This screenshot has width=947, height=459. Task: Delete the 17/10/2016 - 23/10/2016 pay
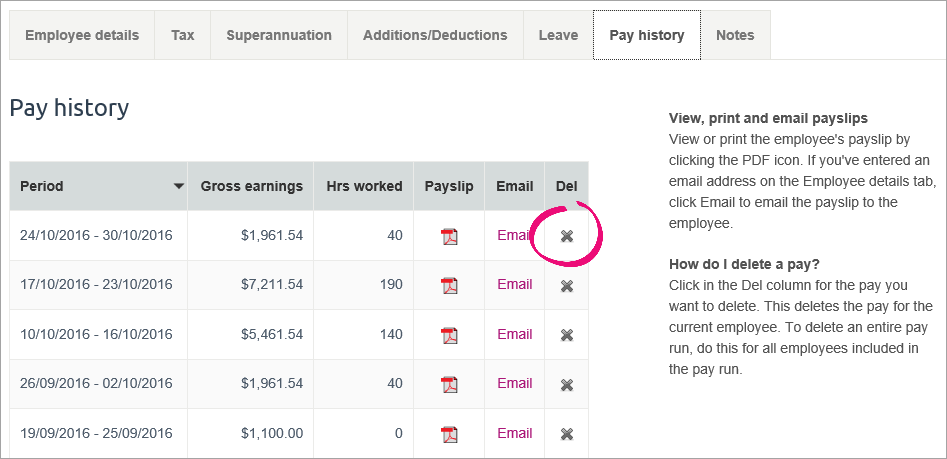click(x=567, y=286)
